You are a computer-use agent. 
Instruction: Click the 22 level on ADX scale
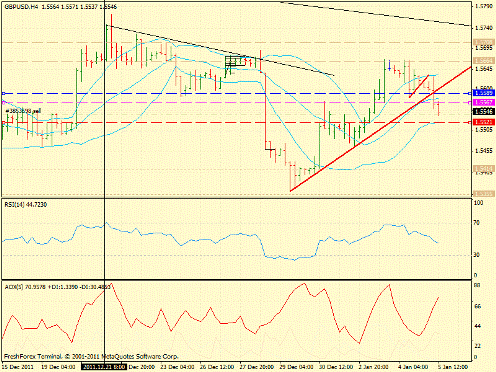click(x=477, y=346)
